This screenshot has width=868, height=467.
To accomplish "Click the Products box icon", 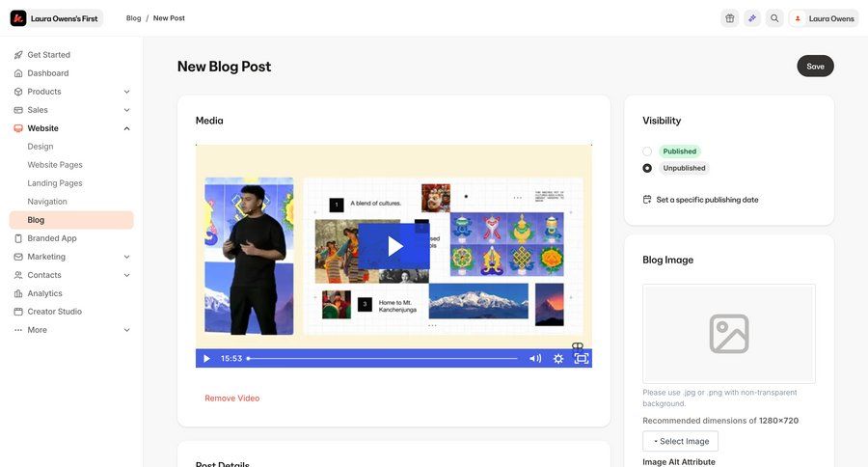I will coord(18,92).
